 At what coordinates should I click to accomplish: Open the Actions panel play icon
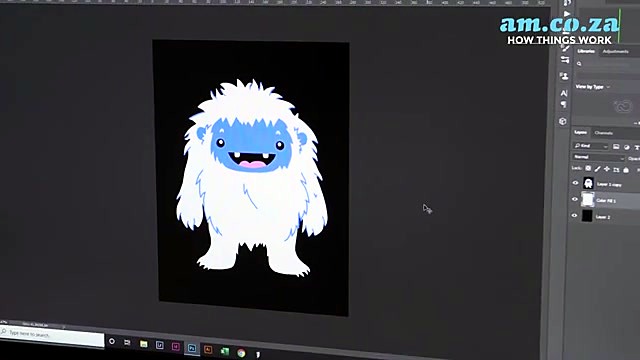click(567, 13)
